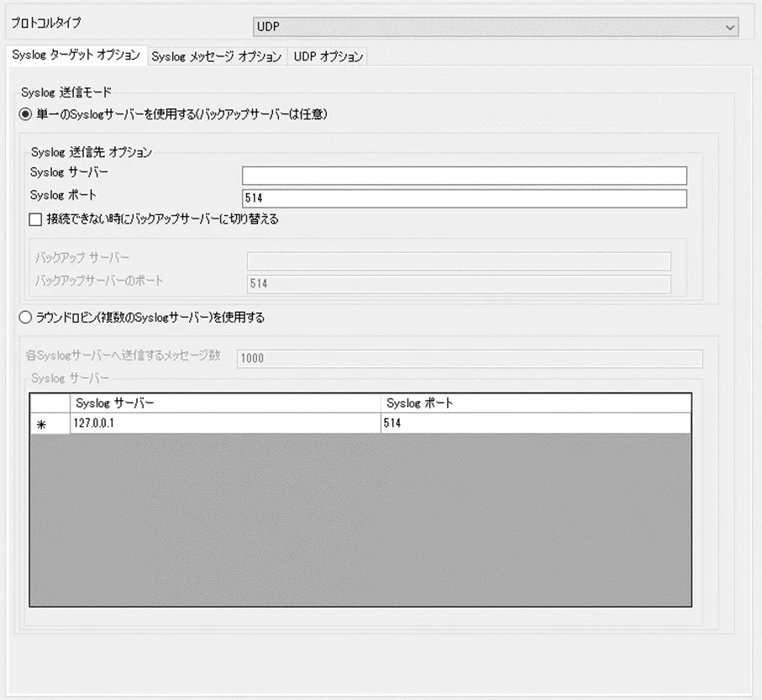This screenshot has width=762, height=700.
Task: Select the Syslog ターゲット オプション tab
Action: (74, 56)
